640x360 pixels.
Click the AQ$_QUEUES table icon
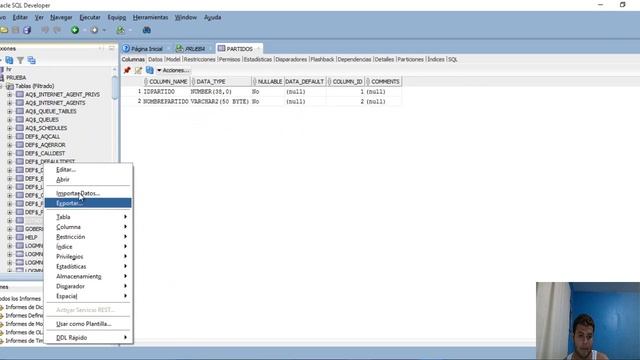[20, 120]
